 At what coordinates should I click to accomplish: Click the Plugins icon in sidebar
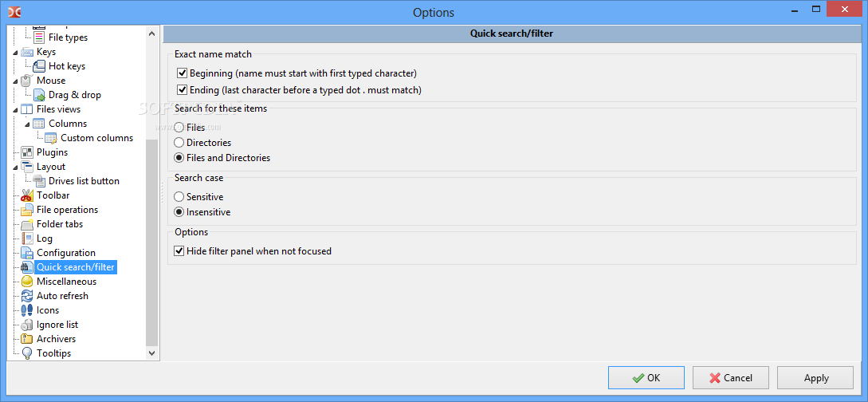pos(27,152)
